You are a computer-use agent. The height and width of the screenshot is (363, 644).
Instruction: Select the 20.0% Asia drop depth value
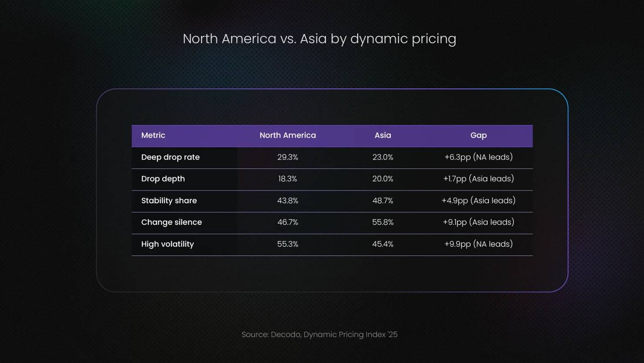382,179
